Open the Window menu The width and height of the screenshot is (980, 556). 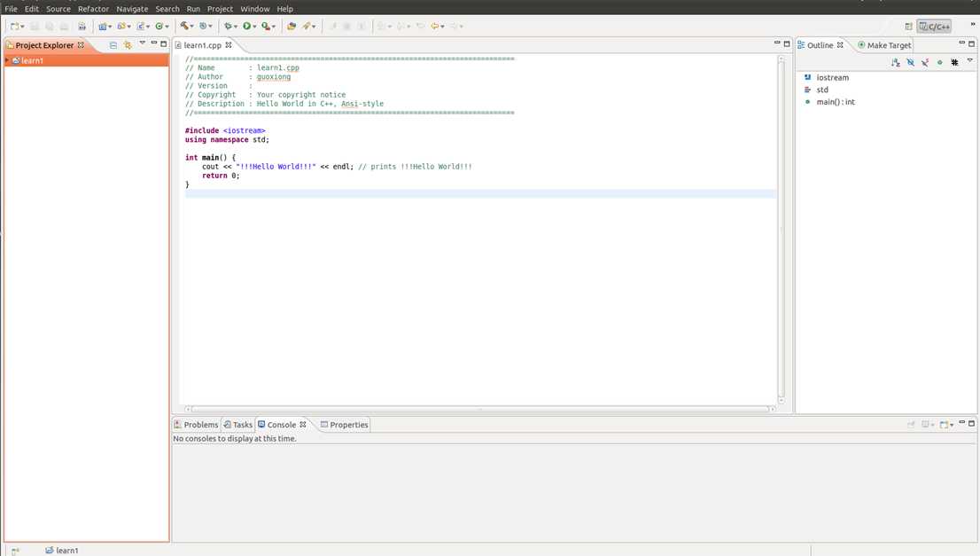pyautogui.click(x=255, y=9)
